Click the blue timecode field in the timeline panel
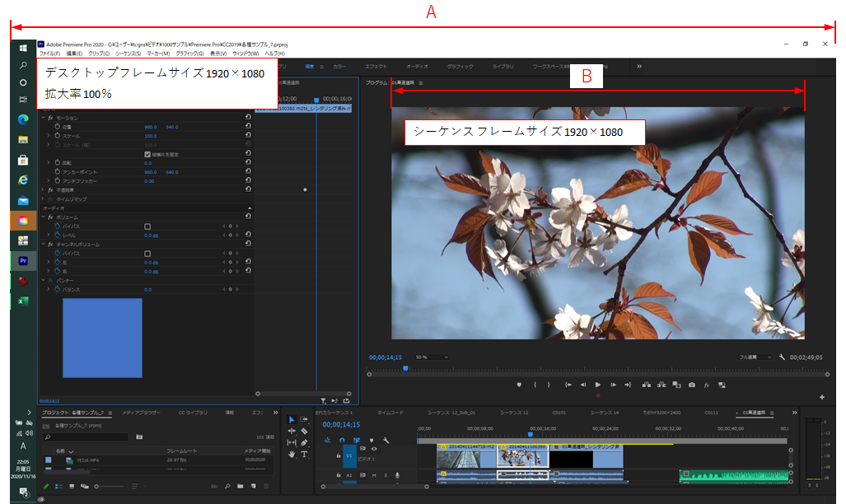Viewport: 846px width, 504px height. (342, 425)
